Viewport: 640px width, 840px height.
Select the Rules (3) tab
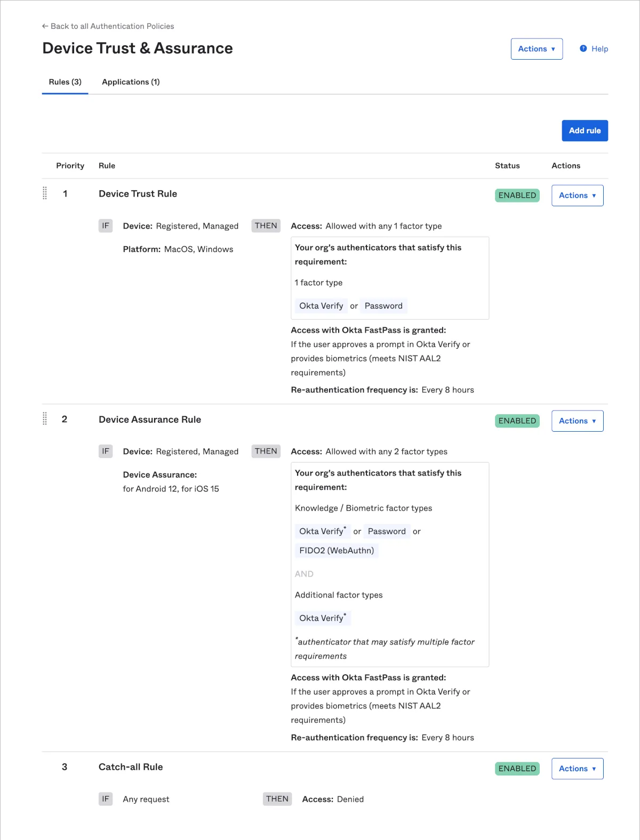(x=65, y=82)
